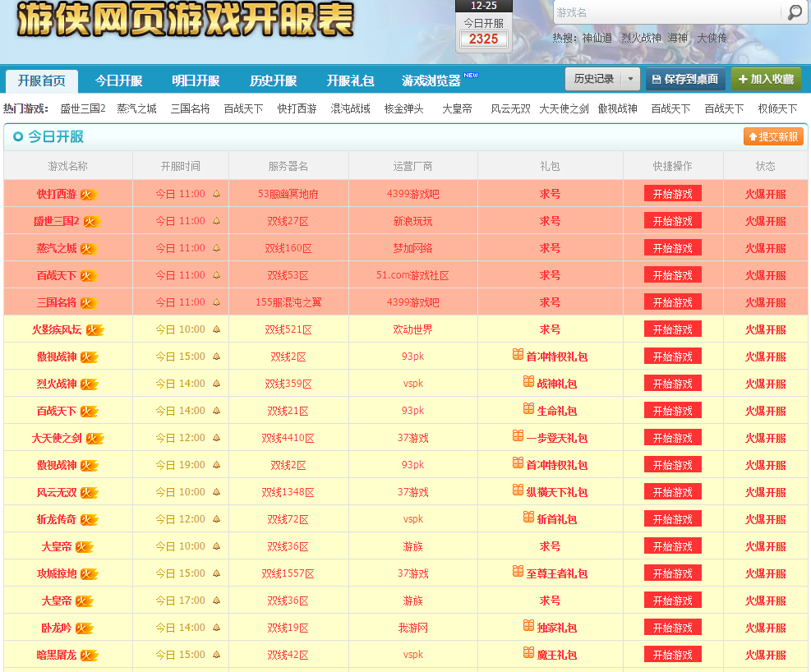Click the 保存到桌面 button
Image resolution: width=811 pixels, height=672 pixels.
click(685, 79)
